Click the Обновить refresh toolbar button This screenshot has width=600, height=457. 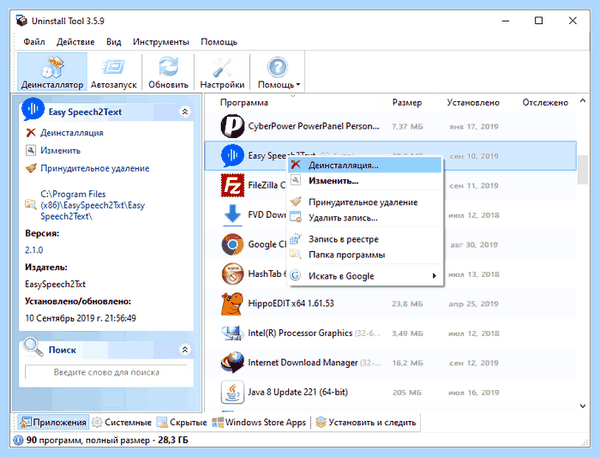tap(168, 72)
